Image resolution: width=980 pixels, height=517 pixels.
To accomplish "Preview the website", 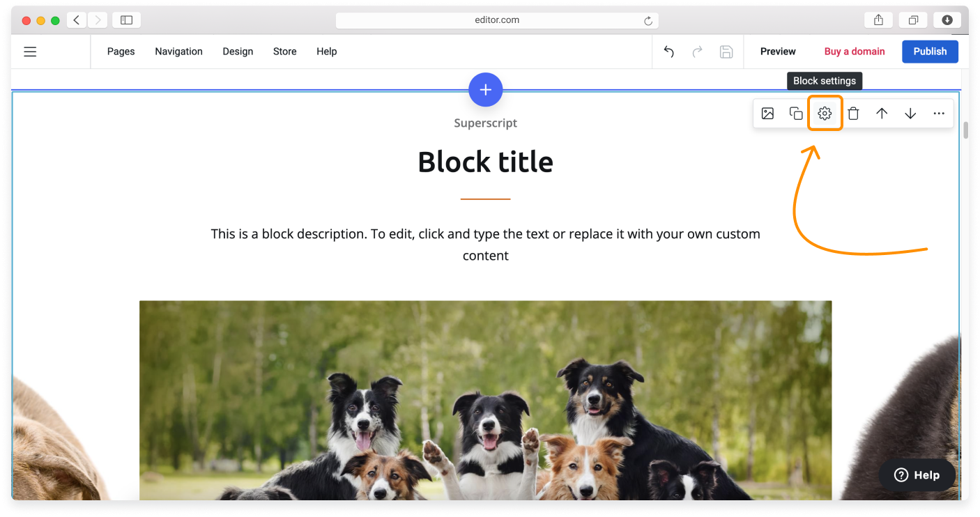I will [x=778, y=52].
